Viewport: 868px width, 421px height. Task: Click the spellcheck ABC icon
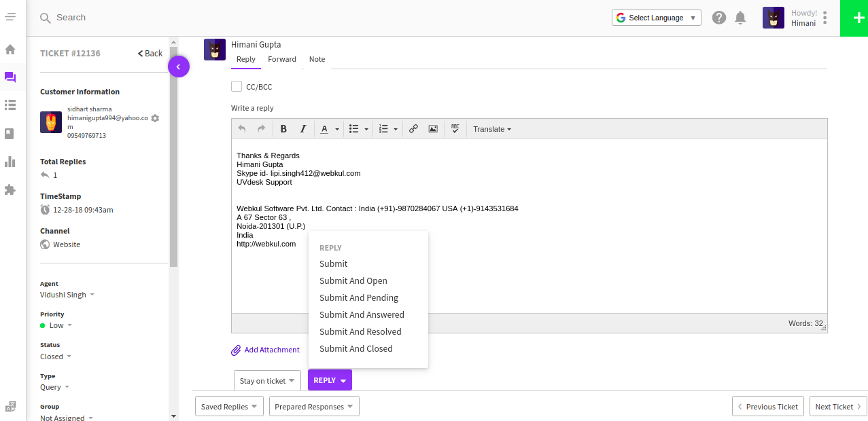tap(455, 129)
